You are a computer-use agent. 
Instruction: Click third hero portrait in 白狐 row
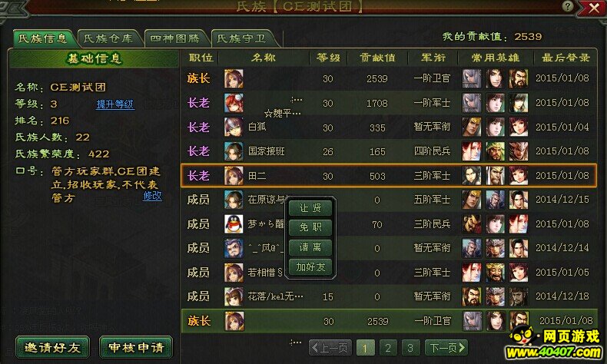519,127
